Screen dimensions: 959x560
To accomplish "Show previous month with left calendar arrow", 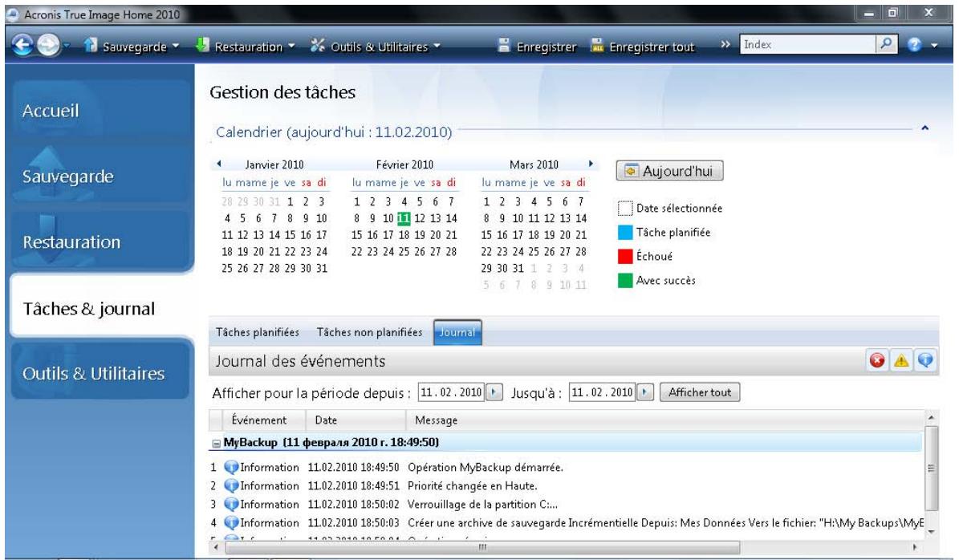I will pos(219,164).
